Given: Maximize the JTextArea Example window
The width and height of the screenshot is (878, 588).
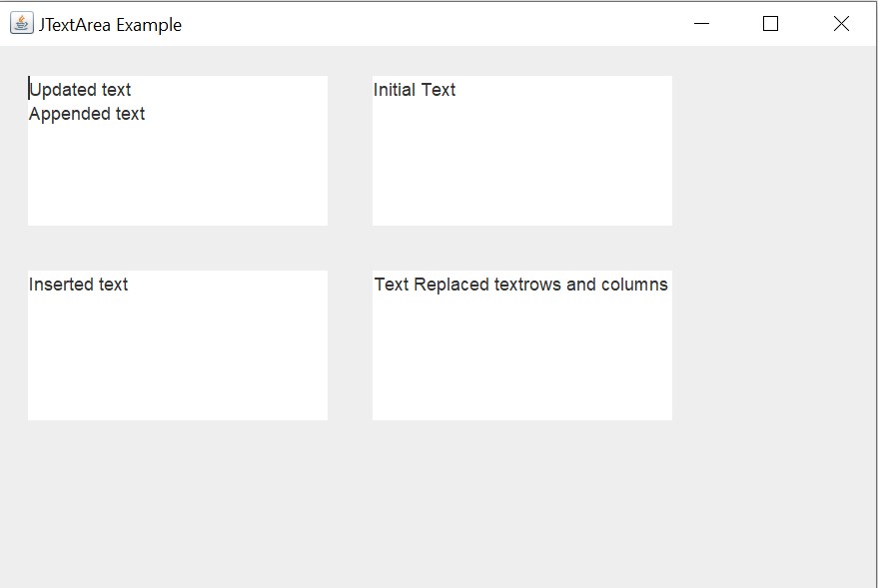Looking at the screenshot, I should [770, 24].
